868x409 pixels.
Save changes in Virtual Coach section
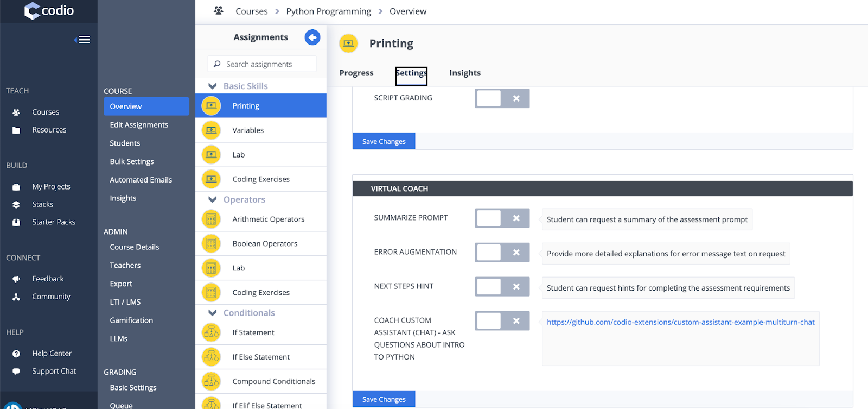(x=384, y=399)
